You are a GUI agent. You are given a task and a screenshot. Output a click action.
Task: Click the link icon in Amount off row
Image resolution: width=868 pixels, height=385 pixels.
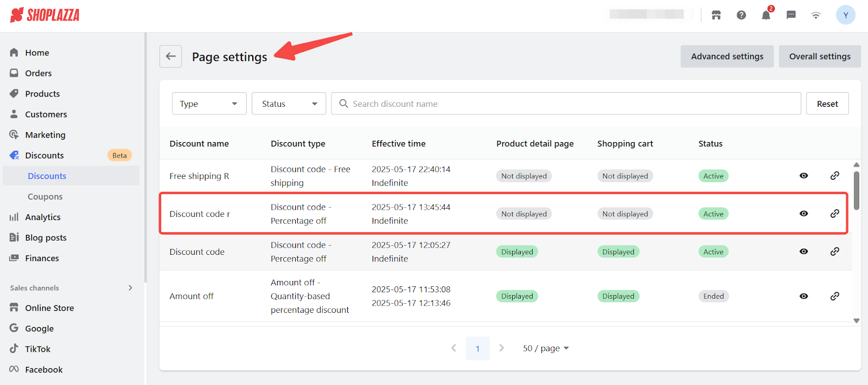834,296
